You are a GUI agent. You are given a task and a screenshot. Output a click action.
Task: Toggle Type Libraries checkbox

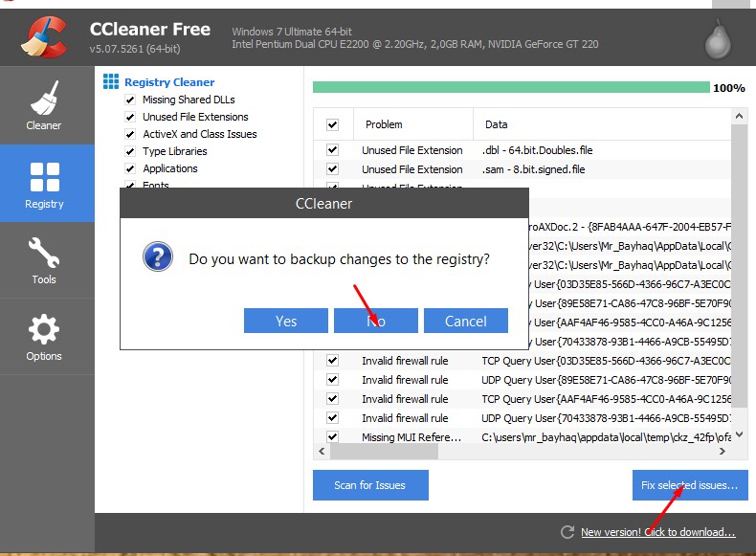130,151
